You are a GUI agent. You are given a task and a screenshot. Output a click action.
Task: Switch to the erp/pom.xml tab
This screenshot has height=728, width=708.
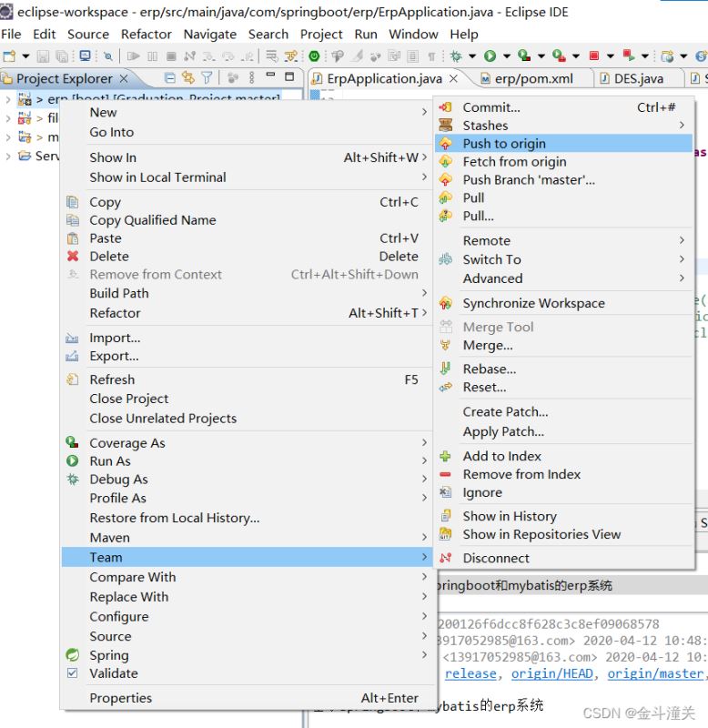point(533,78)
